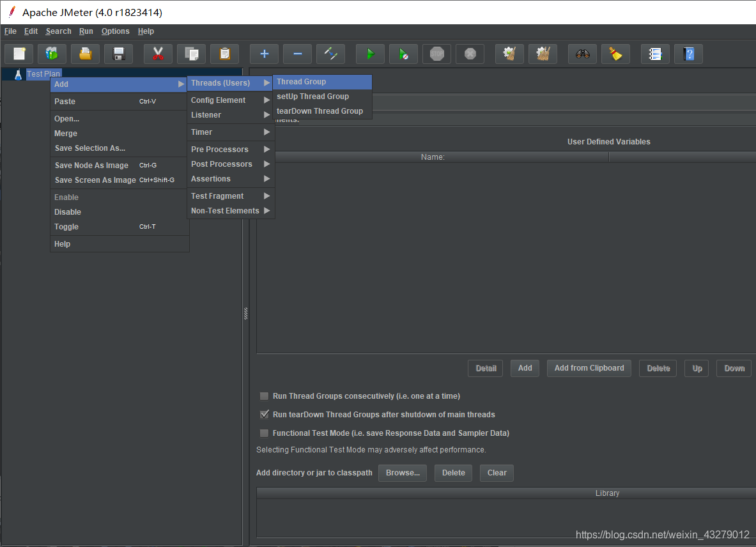Click the Save floppy disk icon
Screen dimensions: 756x547
(x=119, y=54)
